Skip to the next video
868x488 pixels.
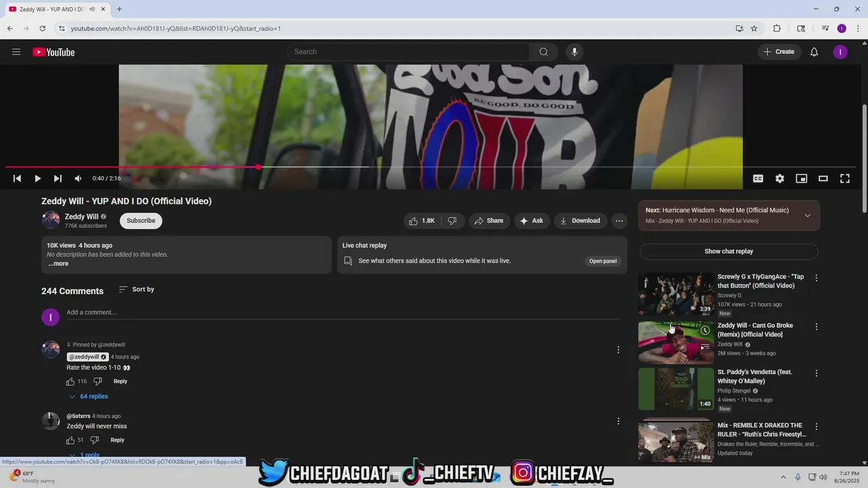coord(58,178)
